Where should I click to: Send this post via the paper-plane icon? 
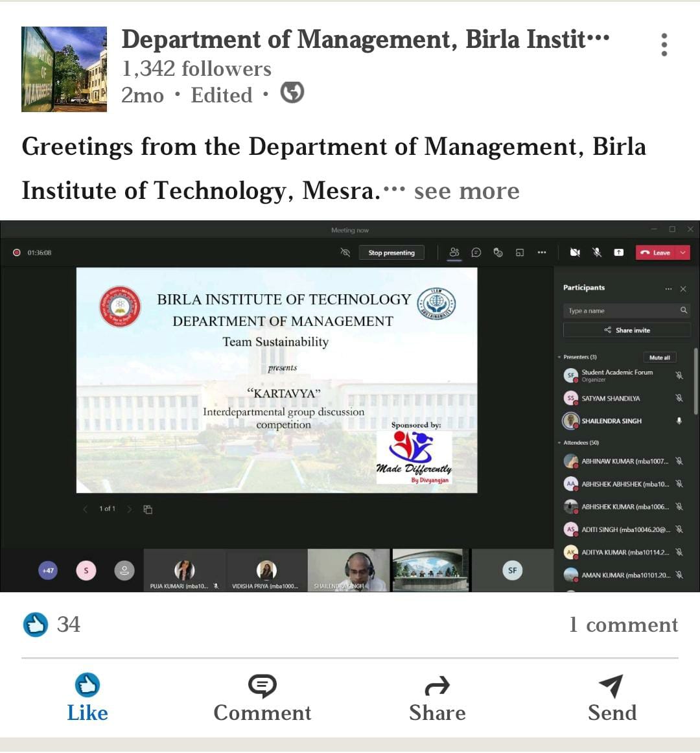click(612, 697)
